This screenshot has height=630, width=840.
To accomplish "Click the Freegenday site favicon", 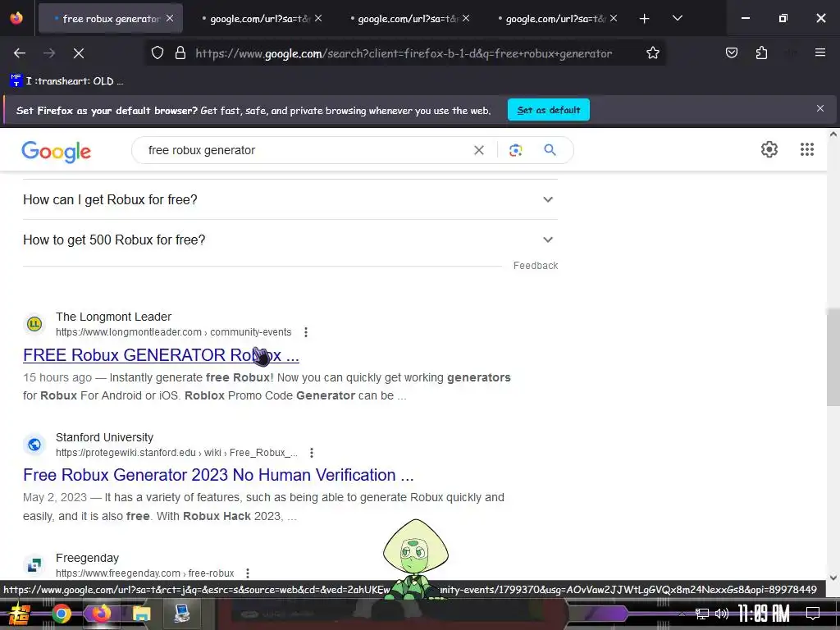I will 34,564.
